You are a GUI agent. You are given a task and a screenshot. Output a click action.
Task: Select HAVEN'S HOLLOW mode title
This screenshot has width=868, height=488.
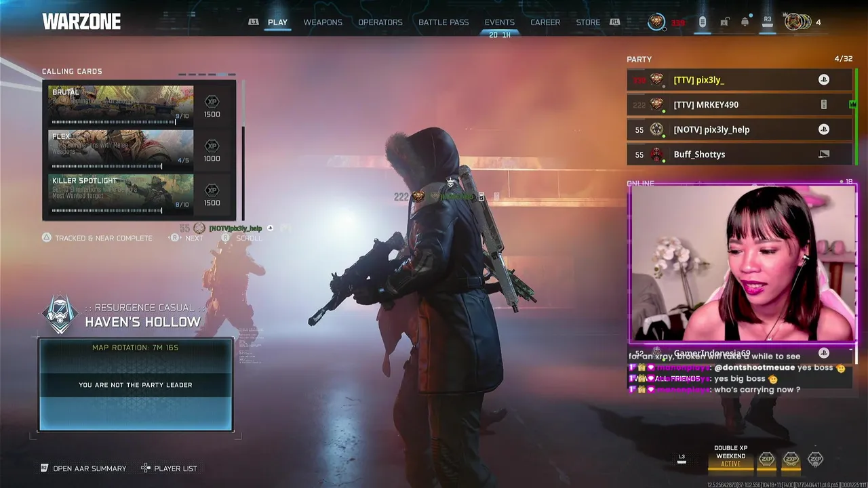143,322
